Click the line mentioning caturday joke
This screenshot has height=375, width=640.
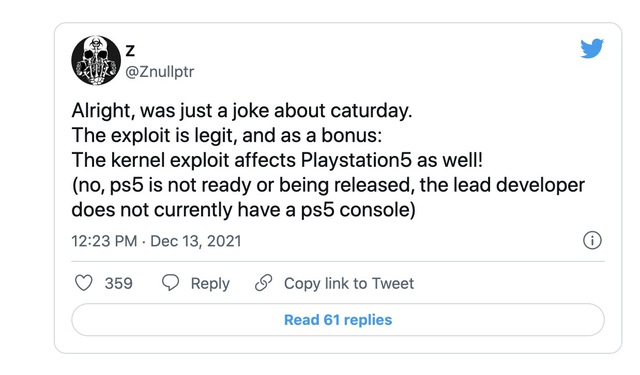pos(242,111)
